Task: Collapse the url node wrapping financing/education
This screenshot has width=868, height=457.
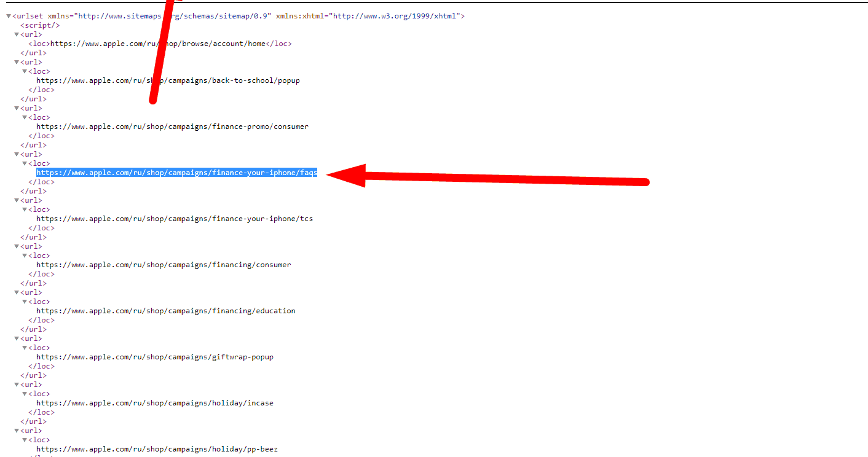Action: 17,292
